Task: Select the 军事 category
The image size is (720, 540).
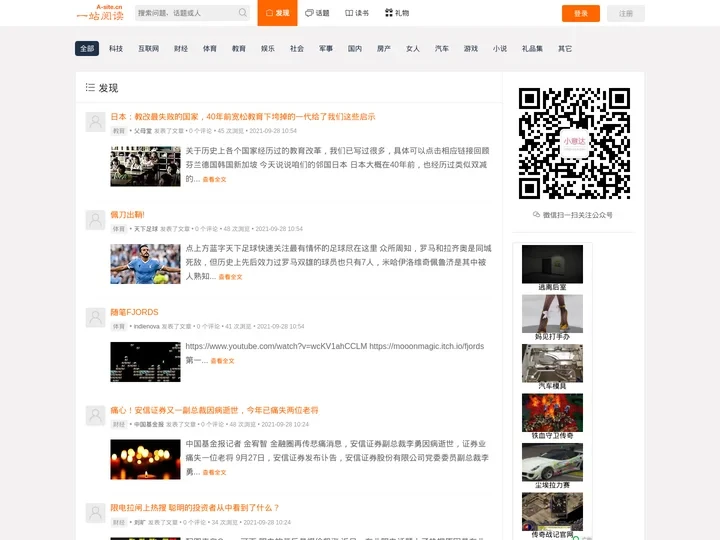Action: point(326,48)
